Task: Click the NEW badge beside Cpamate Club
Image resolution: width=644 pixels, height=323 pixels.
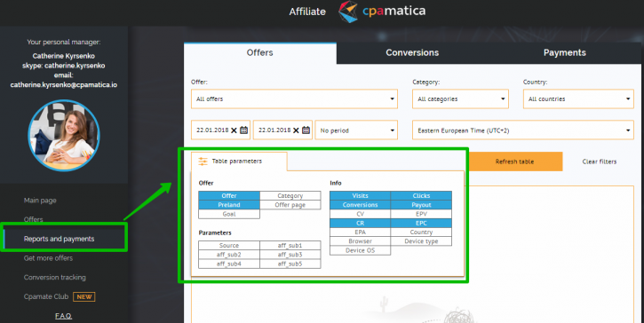Action: [84, 296]
